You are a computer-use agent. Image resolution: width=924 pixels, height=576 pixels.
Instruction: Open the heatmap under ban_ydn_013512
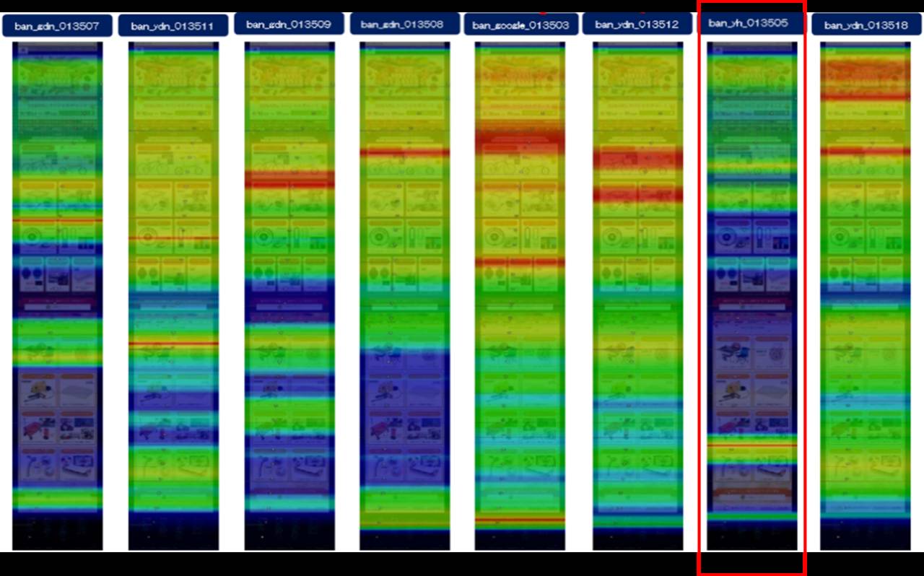[x=637, y=296]
